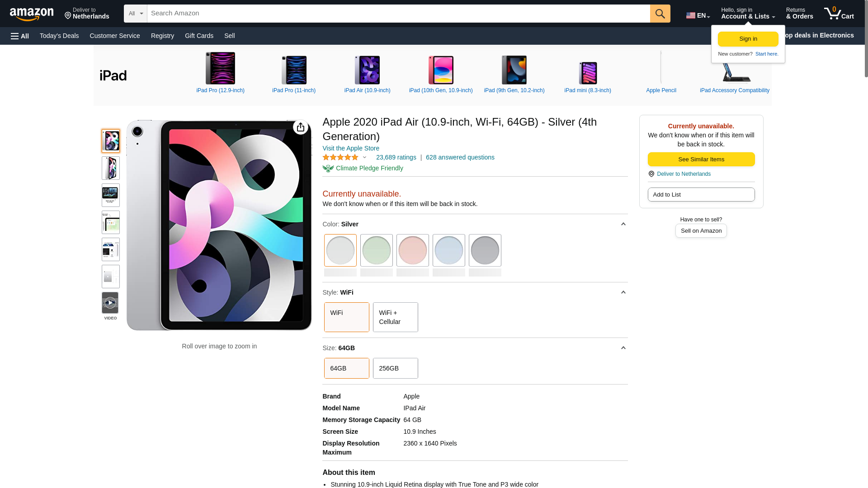Click the star rating icons
868x488 pixels.
(340, 157)
